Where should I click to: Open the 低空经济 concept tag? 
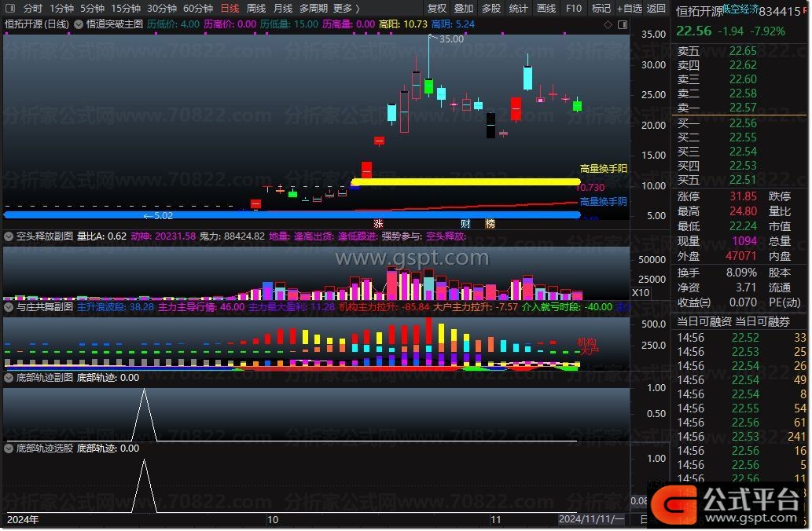[x=740, y=9]
